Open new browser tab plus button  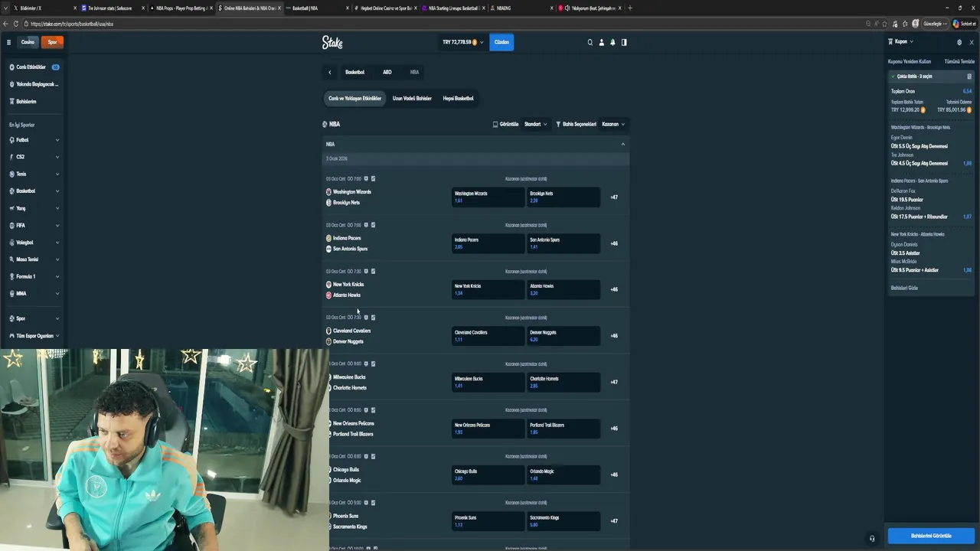(x=630, y=8)
